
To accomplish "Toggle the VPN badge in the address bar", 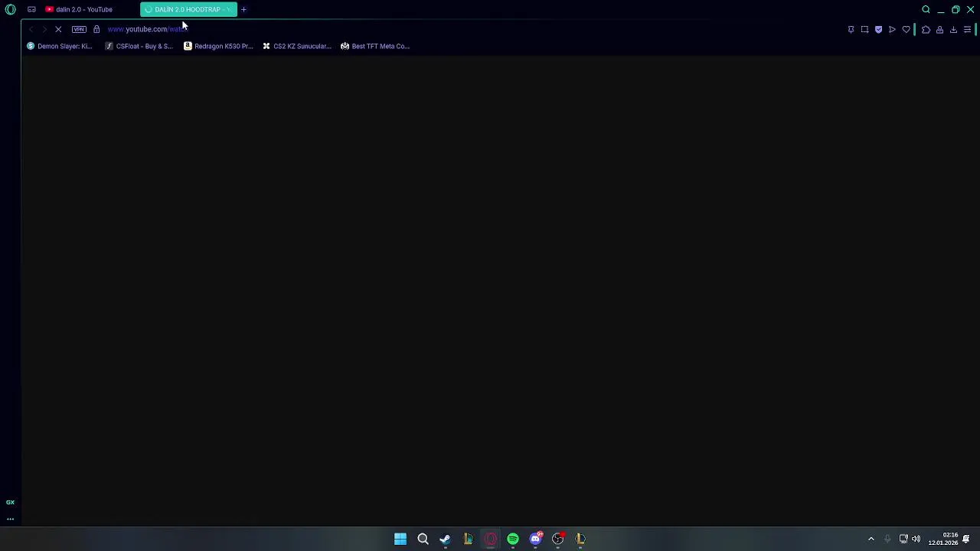I will click(79, 29).
